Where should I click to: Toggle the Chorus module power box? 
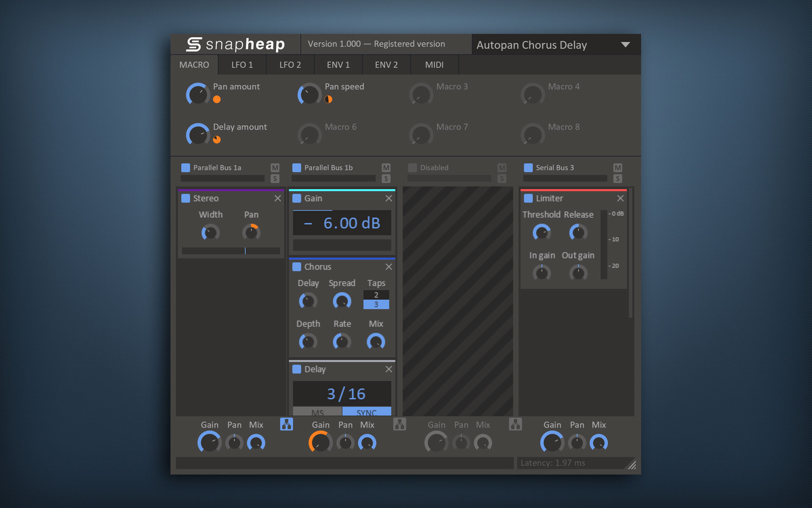coord(297,267)
